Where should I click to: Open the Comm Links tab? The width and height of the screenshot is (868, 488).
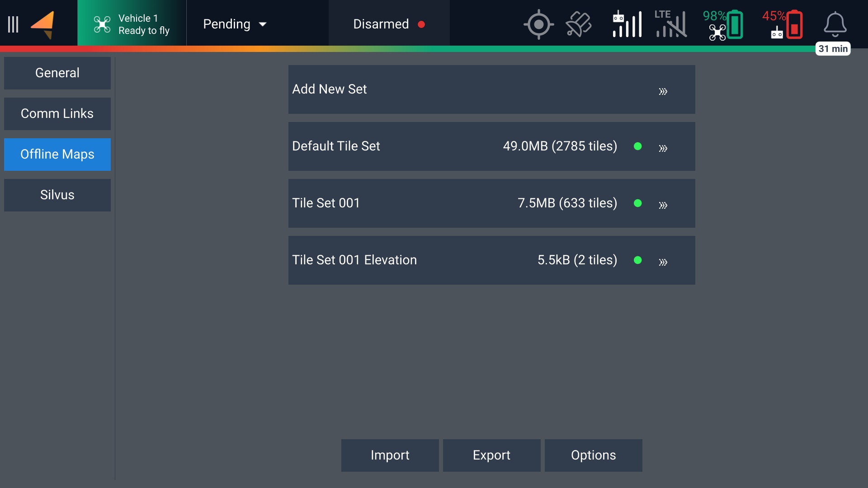click(57, 114)
